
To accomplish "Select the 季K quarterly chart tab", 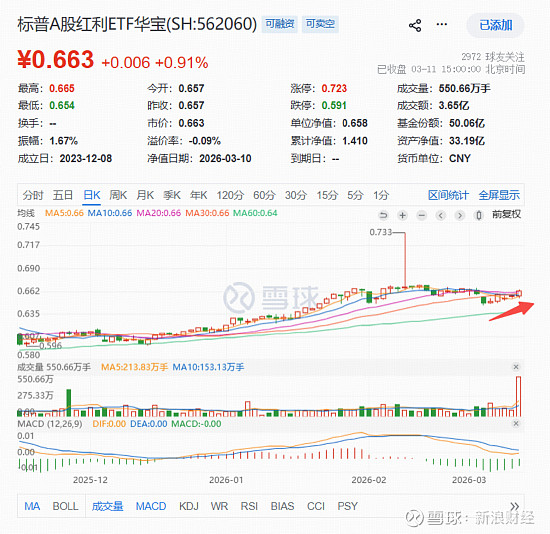I will [172, 195].
